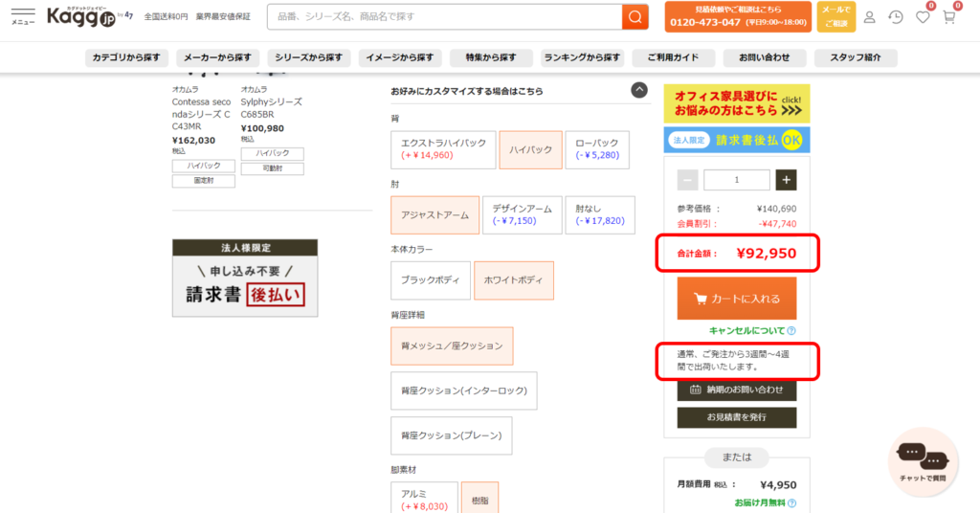Open the user account icon
Screen dimensions: 980x513
tap(869, 17)
